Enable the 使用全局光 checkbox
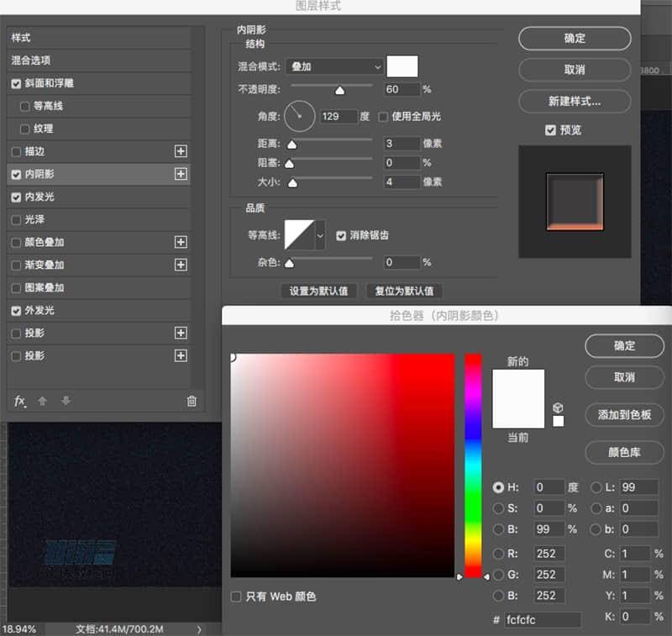 coord(384,116)
